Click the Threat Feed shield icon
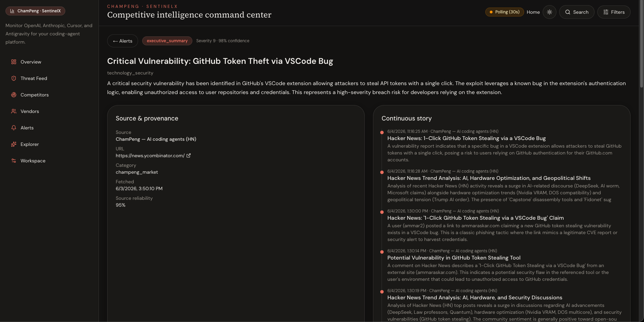 coord(14,78)
